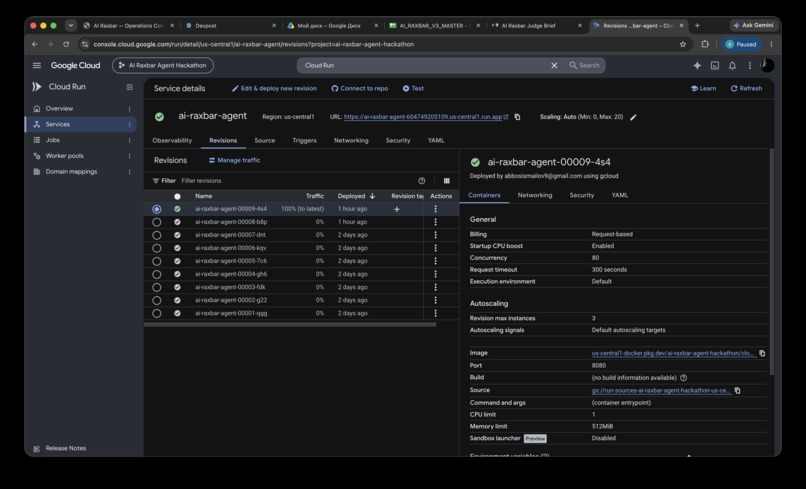The image size is (806, 489).
Task: Open Jobs sidebar item options menu
Action: (x=130, y=140)
